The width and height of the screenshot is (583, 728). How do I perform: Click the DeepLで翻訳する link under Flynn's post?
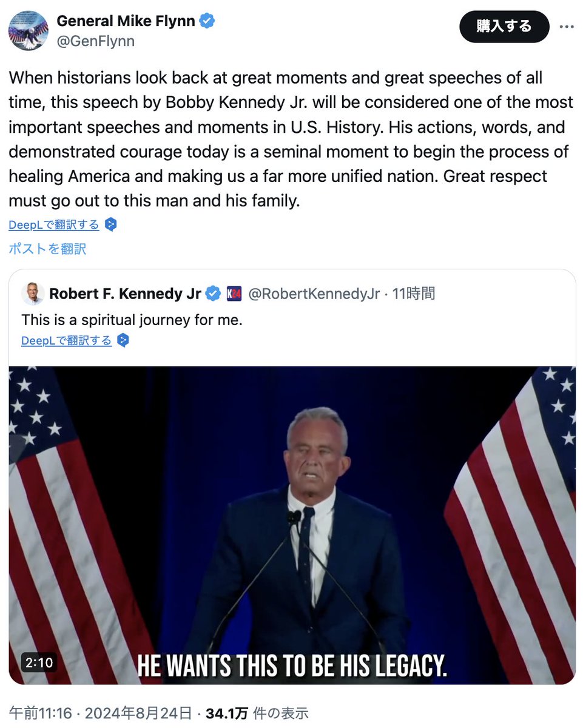point(54,225)
